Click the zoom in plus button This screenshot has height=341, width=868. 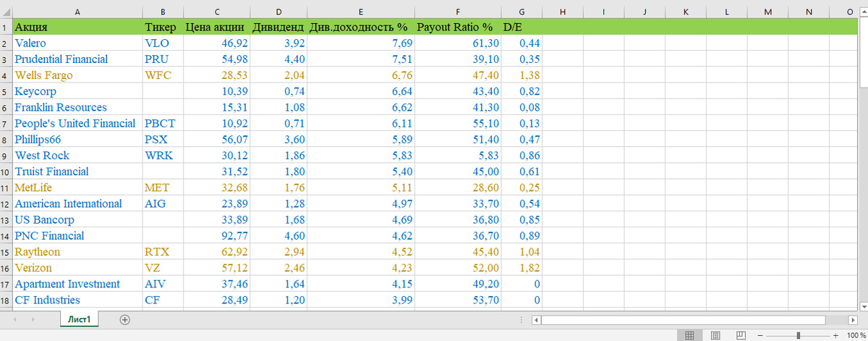[835, 336]
